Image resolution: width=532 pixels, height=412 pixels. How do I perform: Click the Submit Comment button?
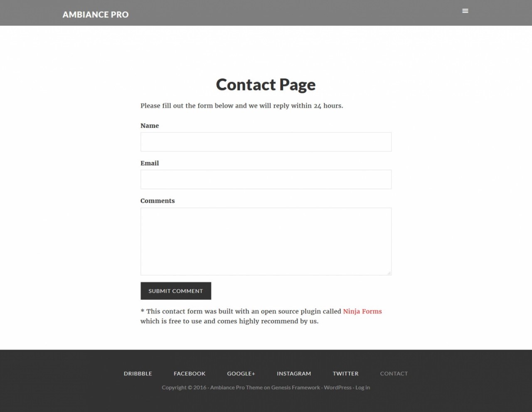[176, 291]
